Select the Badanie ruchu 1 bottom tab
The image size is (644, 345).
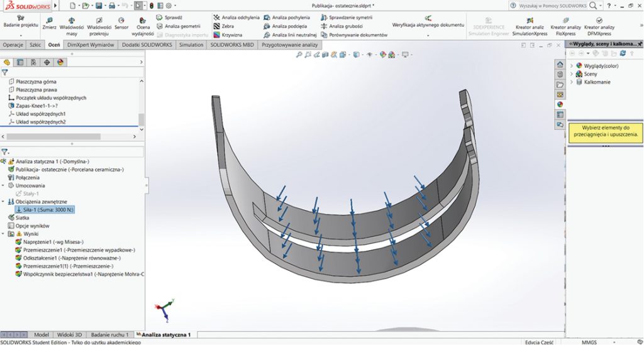pos(109,335)
